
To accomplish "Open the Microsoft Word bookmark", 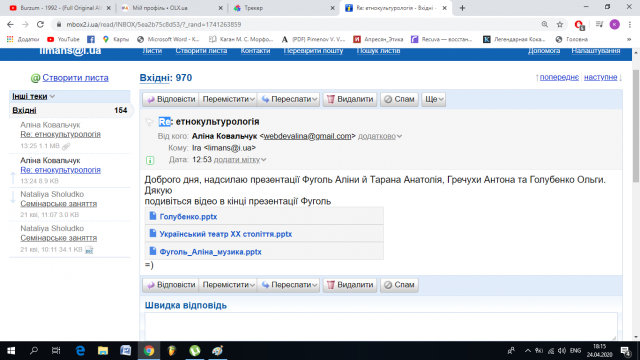I will point(168,39).
